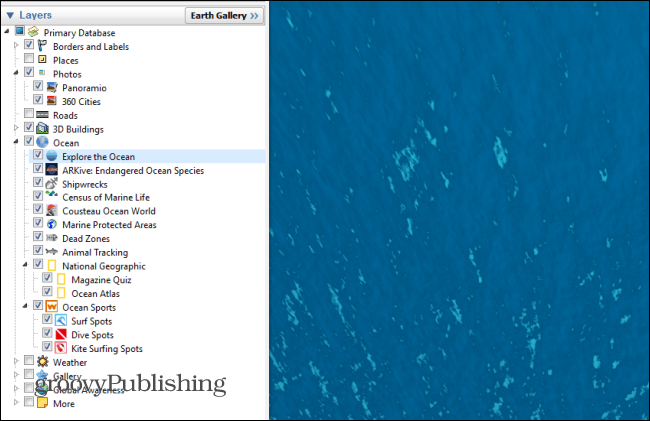This screenshot has height=421, width=650.
Task: Toggle the Dead Zones checkbox
Action: click(x=38, y=236)
